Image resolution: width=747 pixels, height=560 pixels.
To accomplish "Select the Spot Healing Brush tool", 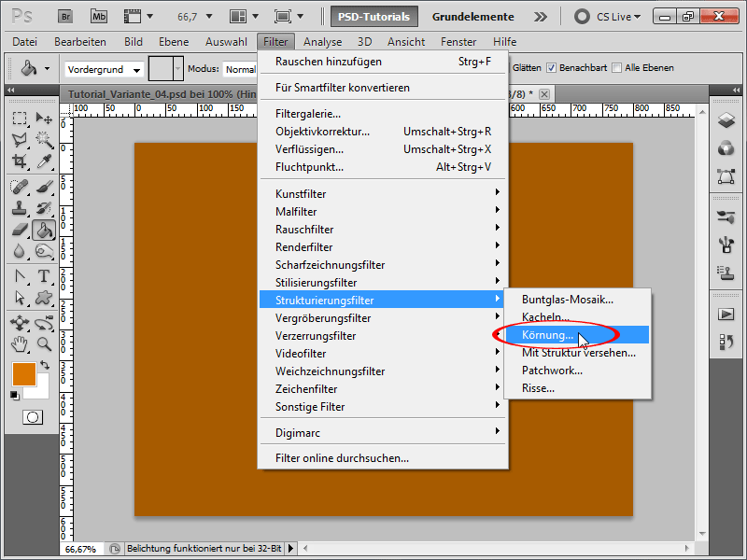I will coord(20,186).
